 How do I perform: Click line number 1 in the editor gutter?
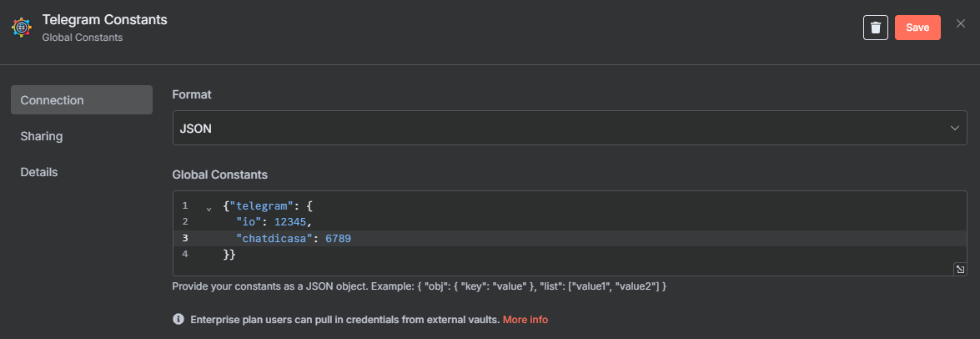pyautogui.click(x=184, y=205)
